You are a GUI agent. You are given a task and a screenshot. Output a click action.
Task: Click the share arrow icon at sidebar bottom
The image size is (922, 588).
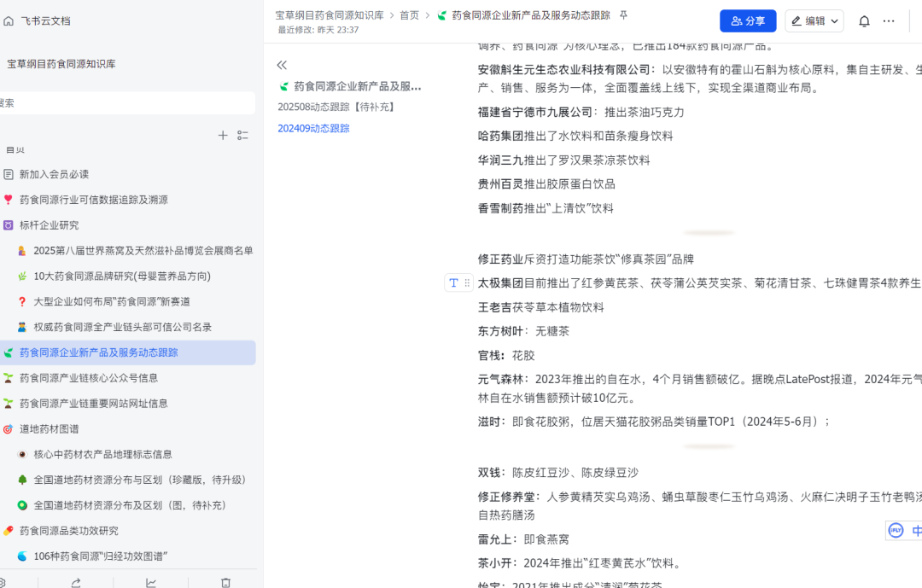[x=76, y=581]
